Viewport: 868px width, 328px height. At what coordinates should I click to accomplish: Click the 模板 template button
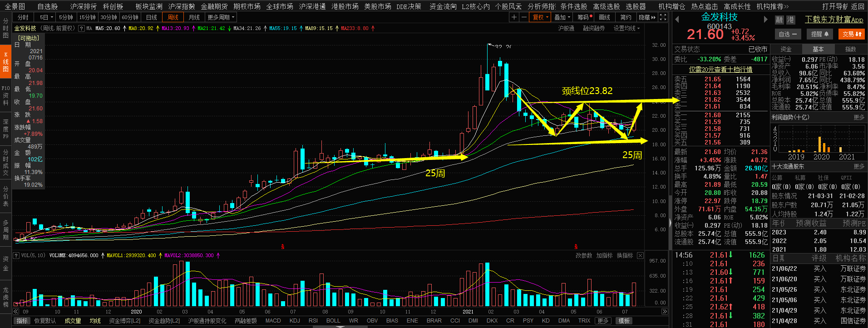tap(624, 321)
